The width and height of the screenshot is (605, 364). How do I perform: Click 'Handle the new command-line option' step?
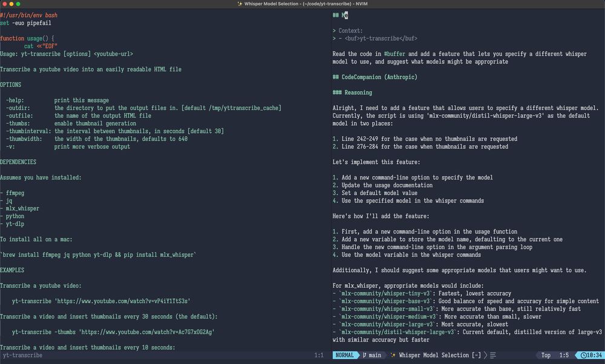(x=432, y=247)
